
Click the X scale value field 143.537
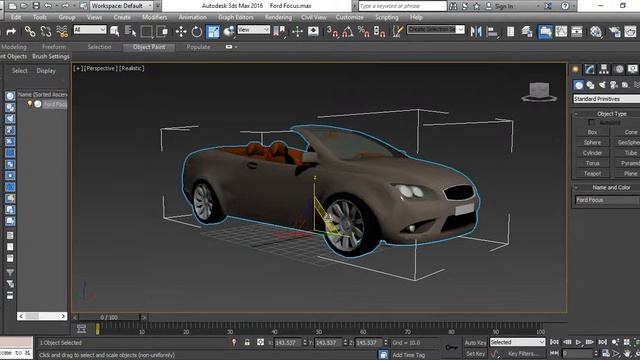point(288,342)
